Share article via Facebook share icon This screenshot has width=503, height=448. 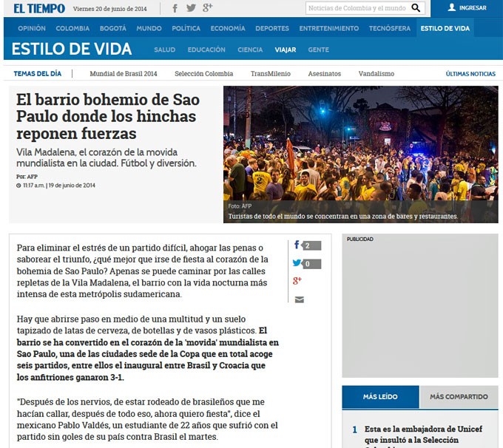(x=297, y=245)
